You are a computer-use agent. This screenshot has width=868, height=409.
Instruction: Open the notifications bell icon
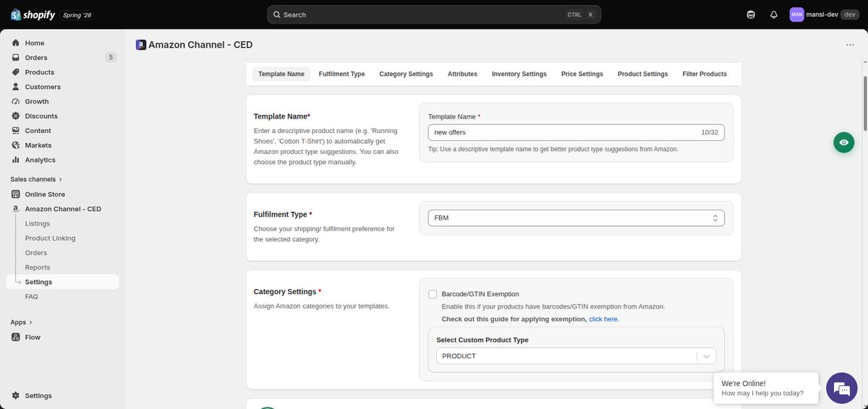click(x=774, y=14)
